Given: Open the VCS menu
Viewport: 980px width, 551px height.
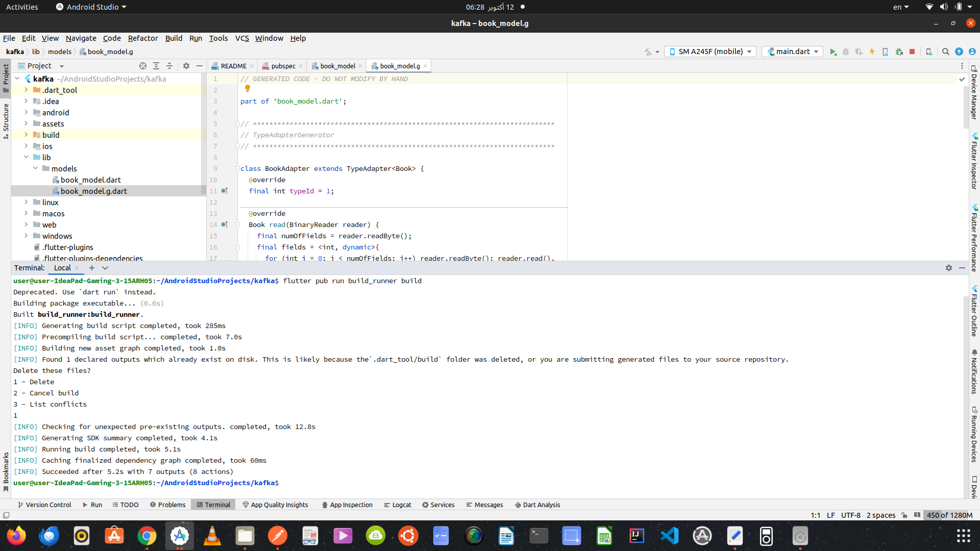Looking at the screenshot, I should tap(242, 38).
